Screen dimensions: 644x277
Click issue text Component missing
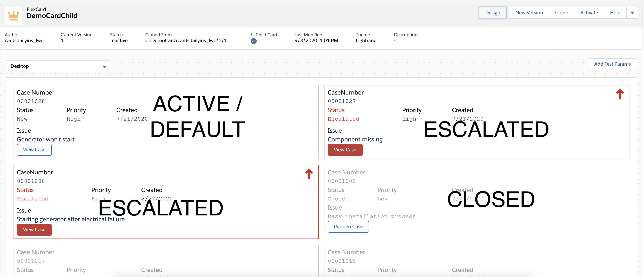click(355, 140)
